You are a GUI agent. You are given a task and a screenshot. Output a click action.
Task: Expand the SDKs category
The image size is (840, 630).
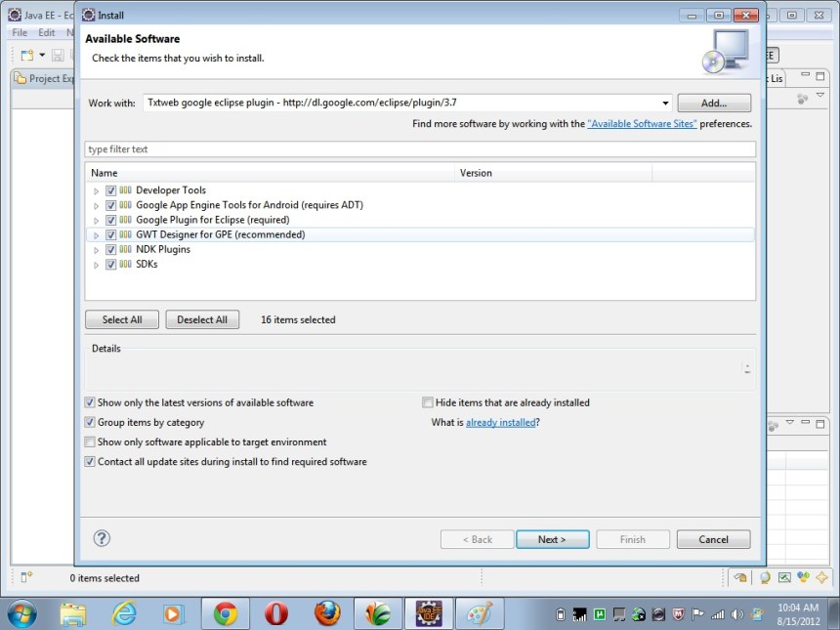95,264
